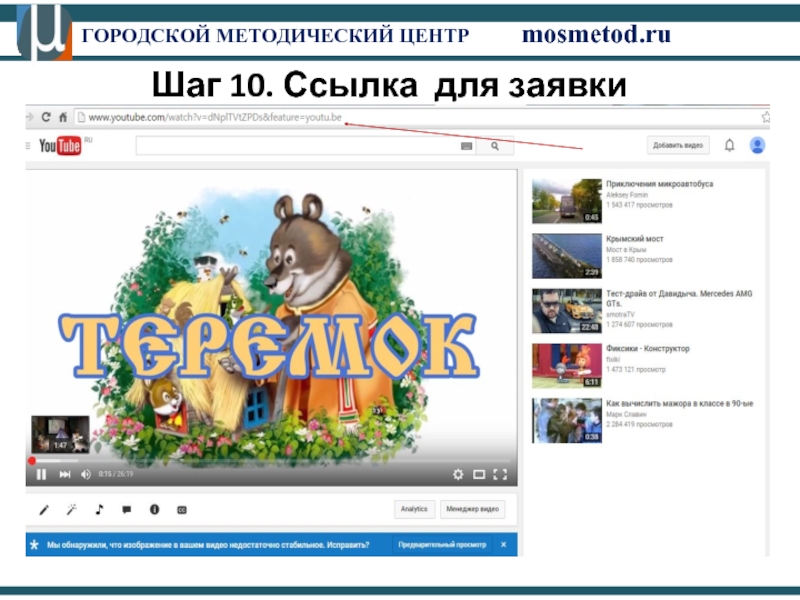
Task: Open the CC subtitles icon
Action: 182,510
